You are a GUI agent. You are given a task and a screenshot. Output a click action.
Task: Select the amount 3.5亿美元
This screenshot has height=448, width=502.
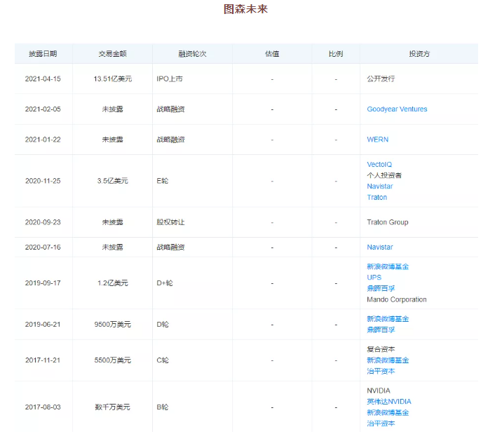click(x=113, y=181)
